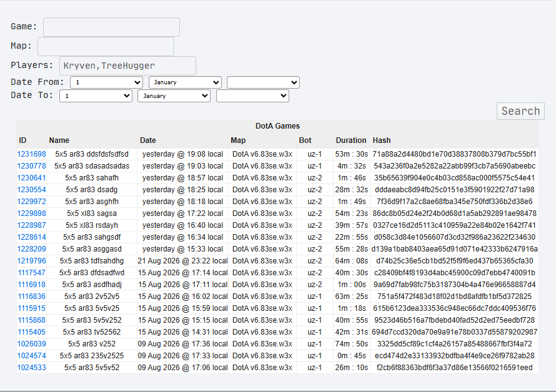
Task: Open game ID 1231698
Action: pos(32,154)
